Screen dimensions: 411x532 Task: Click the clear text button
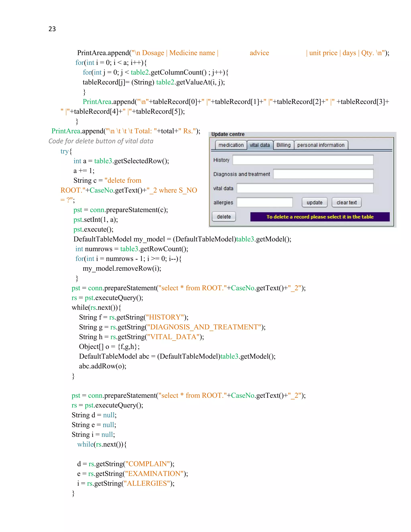click(x=346, y=202)
